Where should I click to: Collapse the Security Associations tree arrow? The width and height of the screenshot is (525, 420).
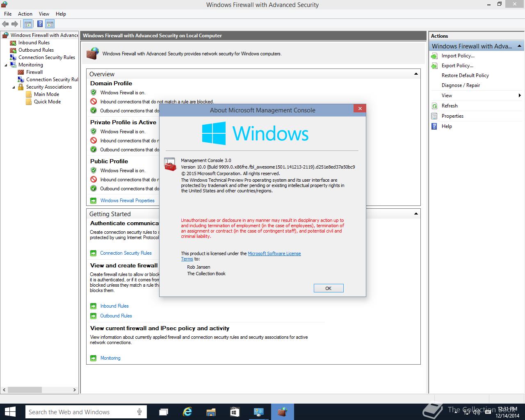pos(14,87)
